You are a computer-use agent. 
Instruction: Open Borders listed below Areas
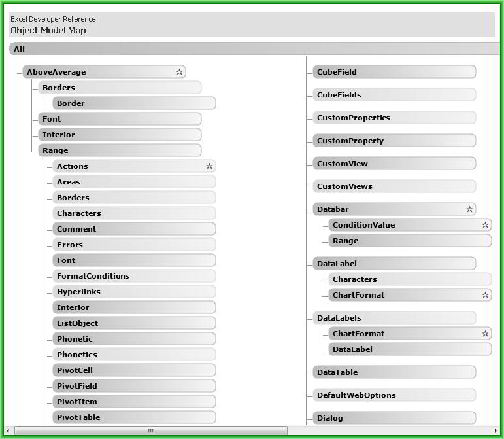pos(134,198)
